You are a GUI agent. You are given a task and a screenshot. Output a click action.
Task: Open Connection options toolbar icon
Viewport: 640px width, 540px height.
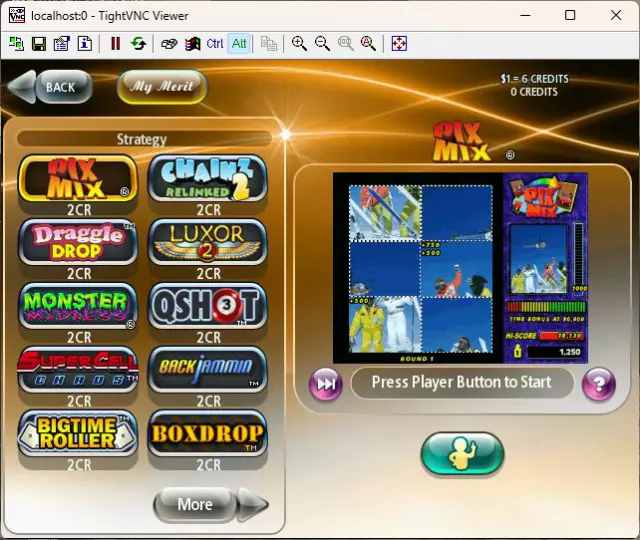[62, 43]
